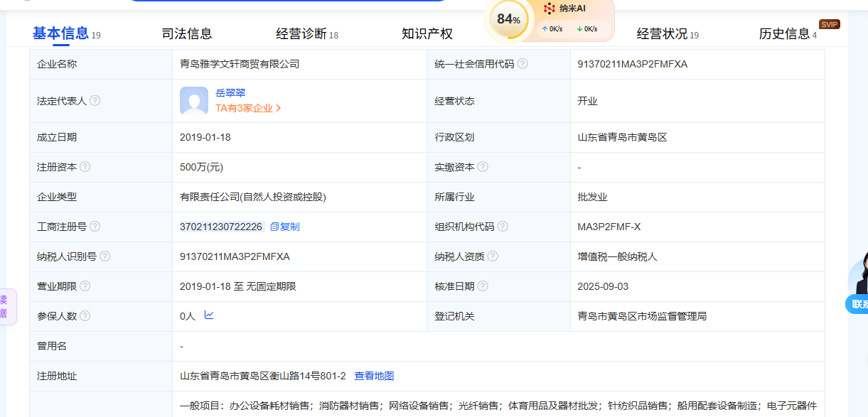This screenshot has width=868, height=417.
Task: Click help icon next to 法定代表人
Action: (95, 101)
